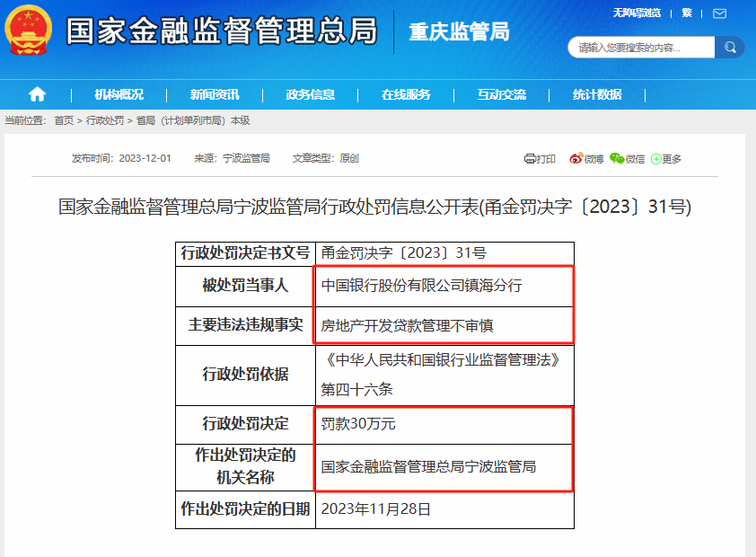Click the 主要违法违规事实 label cell
The width and height of the screenshot is (756, 557).
(245, 325)
